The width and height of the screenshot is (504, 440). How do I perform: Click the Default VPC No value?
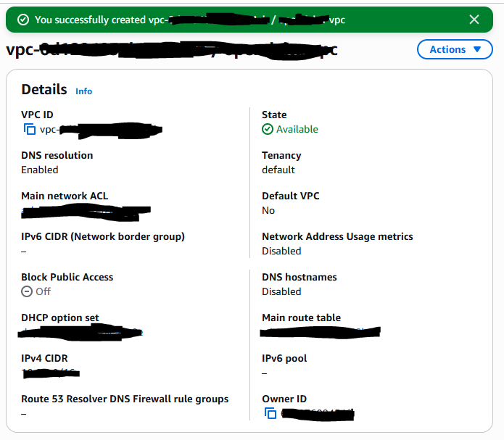[x=268, y=210]
